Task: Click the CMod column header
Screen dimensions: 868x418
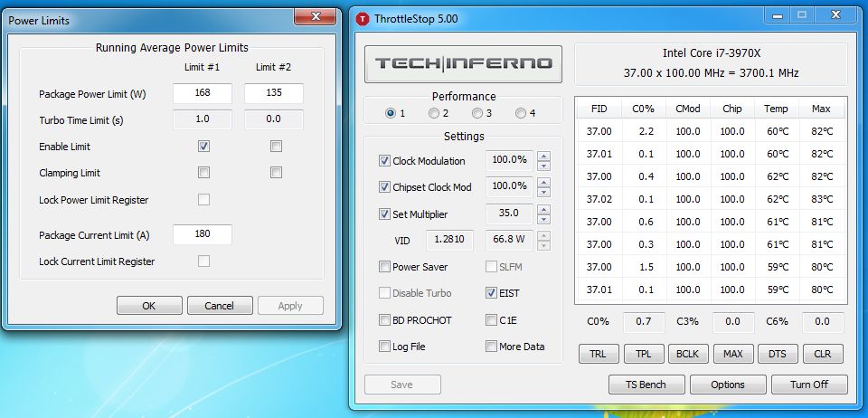Action: click(x=688, y=109)
